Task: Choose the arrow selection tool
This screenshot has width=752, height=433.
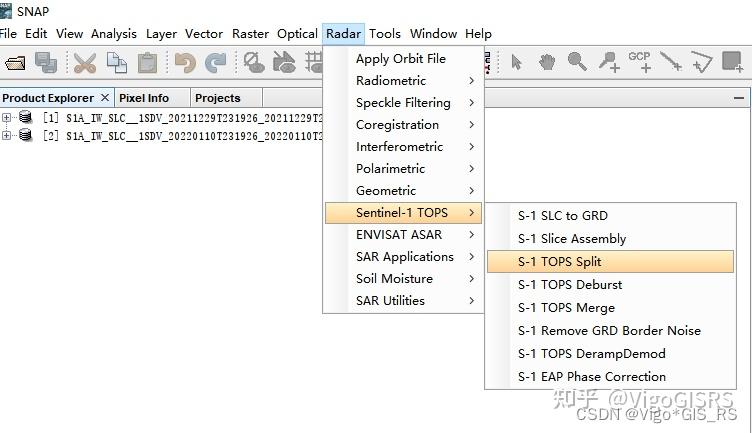Action: tap(516, 62)
